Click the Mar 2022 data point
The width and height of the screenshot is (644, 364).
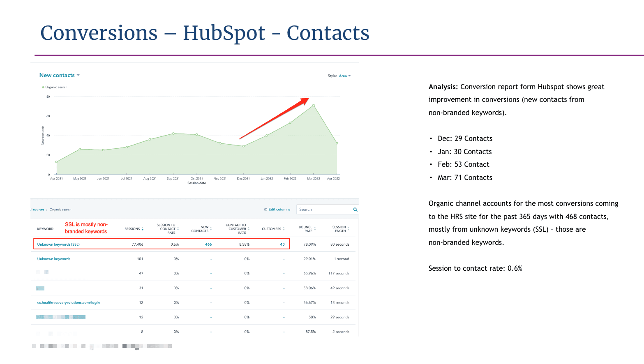(314, 106)
